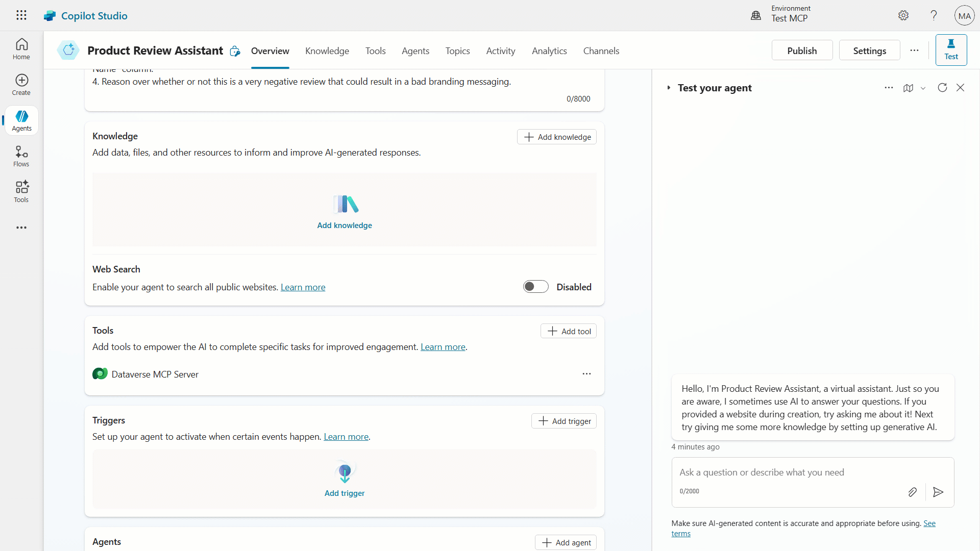Open more options beside Settings button
Viewport: 980px width, 551px height.
point(914,51)
